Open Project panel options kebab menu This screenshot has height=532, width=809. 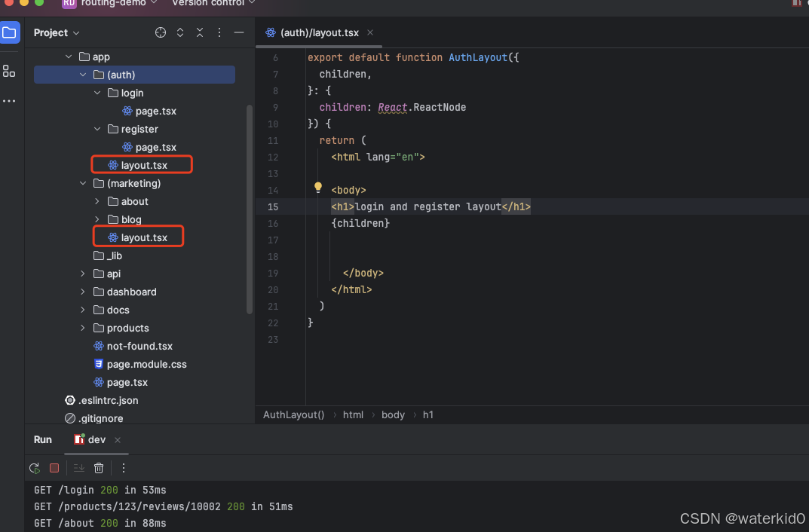click(x=220, y=32)
